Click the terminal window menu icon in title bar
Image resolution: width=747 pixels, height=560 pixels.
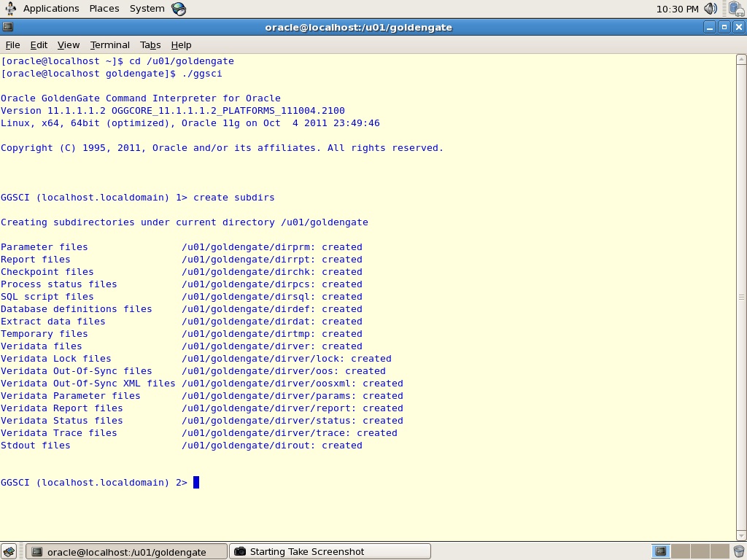7,27
